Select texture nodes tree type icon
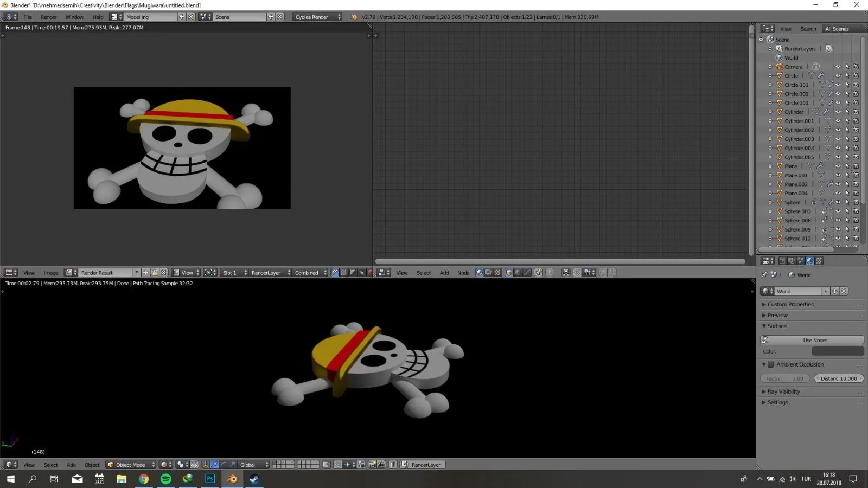 point(497,273)
